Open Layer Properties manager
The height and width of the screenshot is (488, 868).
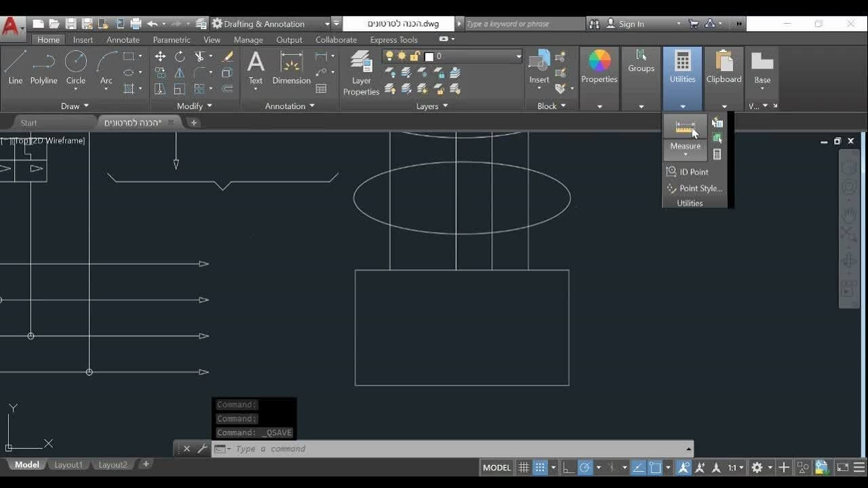361,73
